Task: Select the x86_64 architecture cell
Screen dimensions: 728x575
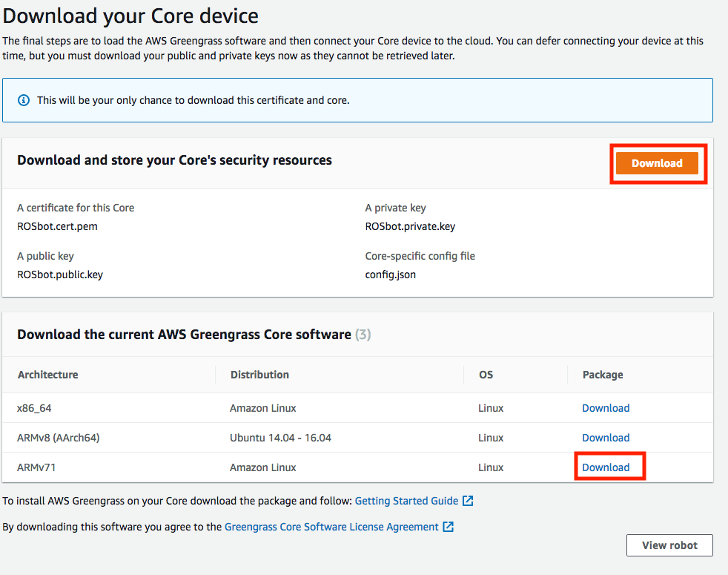Action: click(x=34, y=408)
